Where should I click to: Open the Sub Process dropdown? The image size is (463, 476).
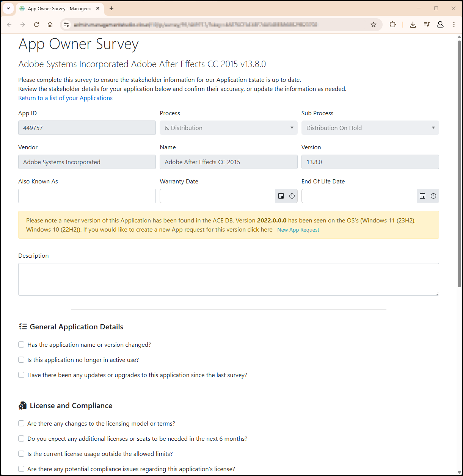coord(370,128)
